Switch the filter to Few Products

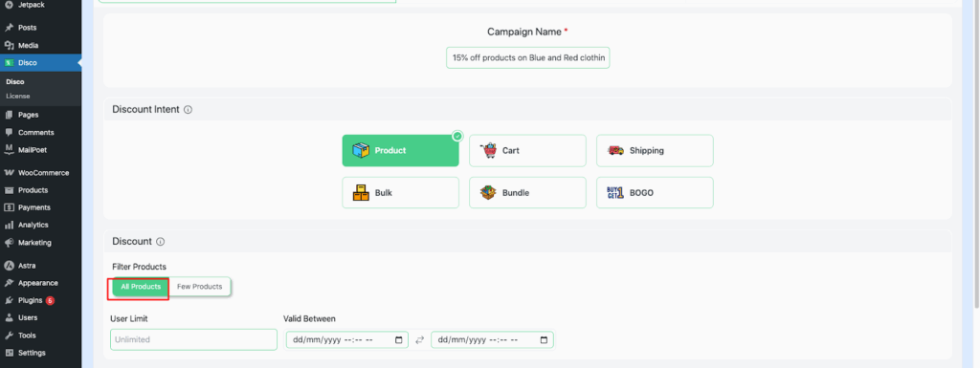pyautogui.click(x=199, y=287)
